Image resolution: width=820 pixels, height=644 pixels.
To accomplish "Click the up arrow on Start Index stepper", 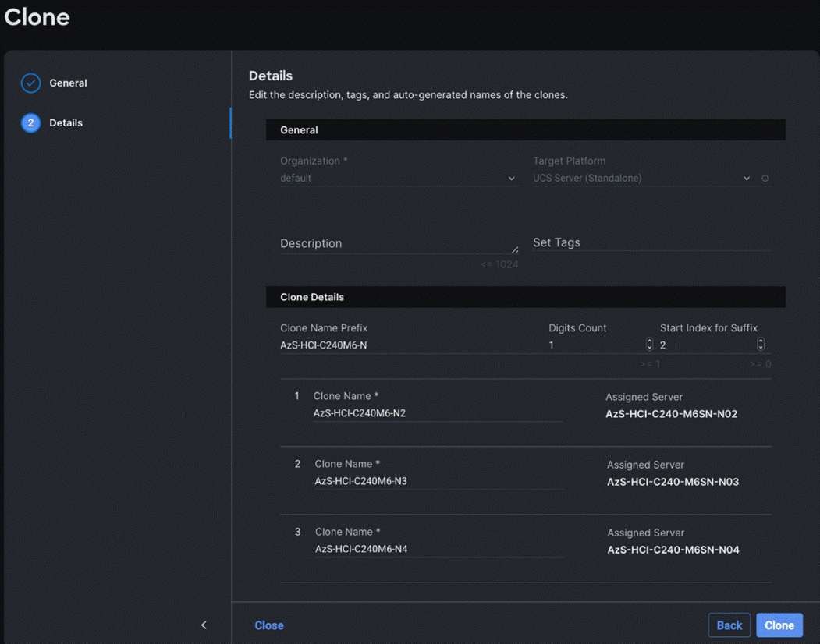I will 761,340.
